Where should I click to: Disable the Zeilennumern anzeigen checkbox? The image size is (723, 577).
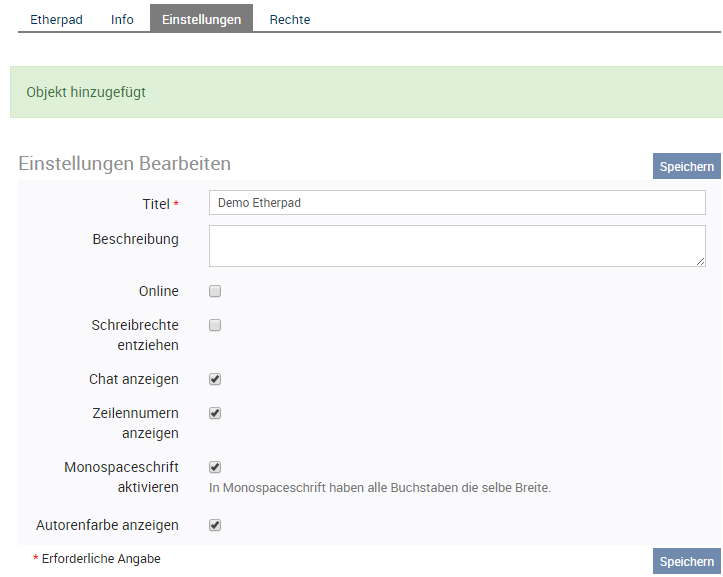click(x=215, y=413)
